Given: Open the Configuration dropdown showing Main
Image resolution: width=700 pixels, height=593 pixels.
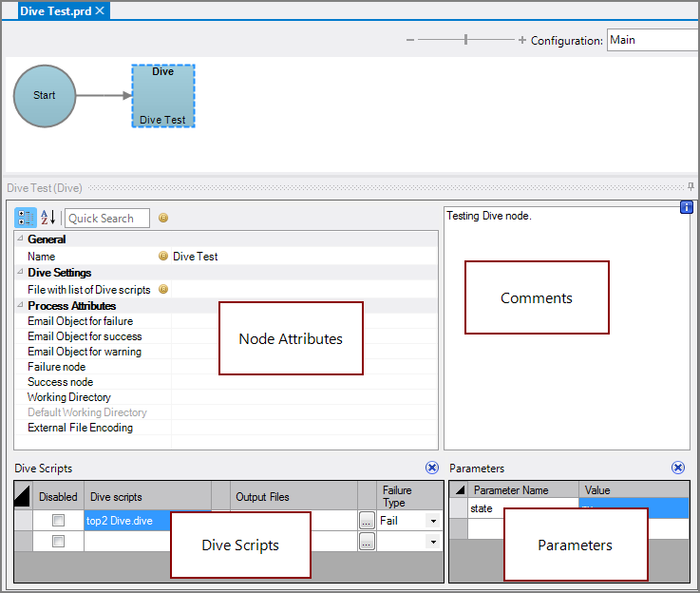Looking at the screenshot, I should pyautogui.click(x=653, y=40).
